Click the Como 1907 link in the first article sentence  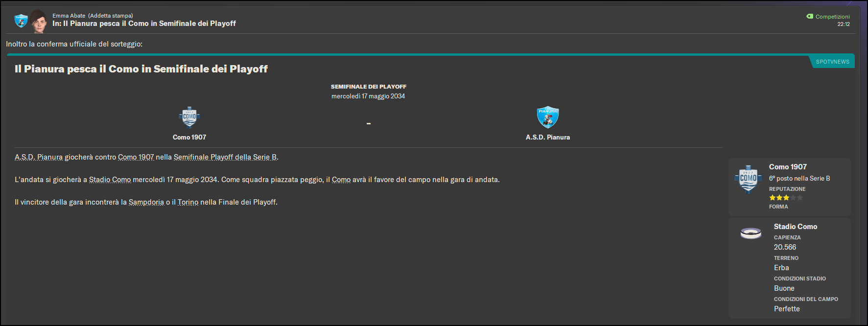click(136, 157)
